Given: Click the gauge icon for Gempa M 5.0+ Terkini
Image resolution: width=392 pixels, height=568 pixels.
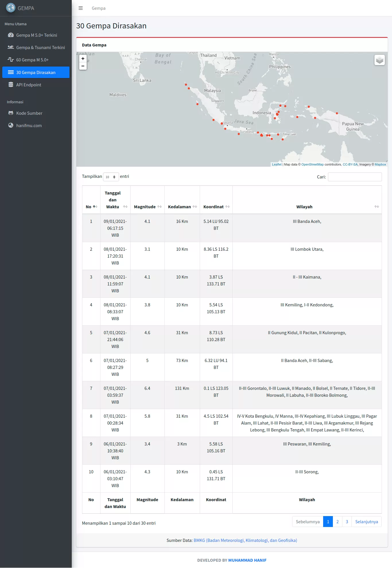Looking at the screenshot, I should click(x=11, y=35).
